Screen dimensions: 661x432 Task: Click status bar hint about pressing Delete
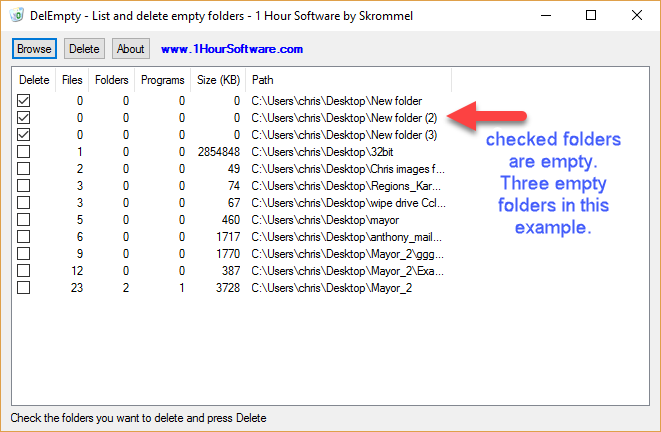click(x=139, y=418)
